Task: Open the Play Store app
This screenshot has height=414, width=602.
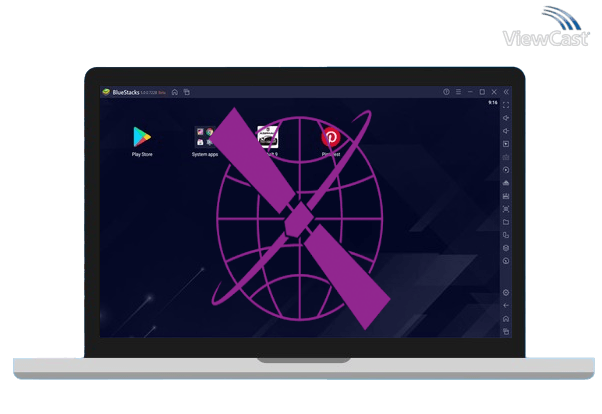Action: coord(142,137)
